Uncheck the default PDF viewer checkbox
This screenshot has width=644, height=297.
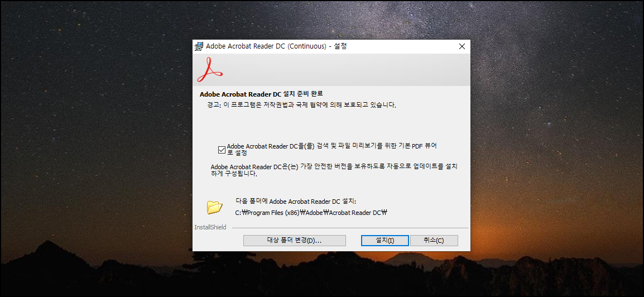[222, 150]
